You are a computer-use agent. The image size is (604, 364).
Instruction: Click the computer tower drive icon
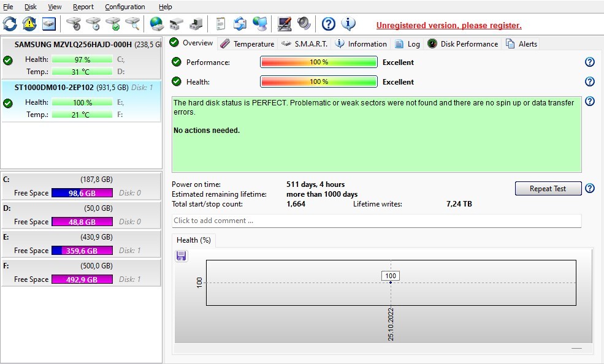click(196, 24)
